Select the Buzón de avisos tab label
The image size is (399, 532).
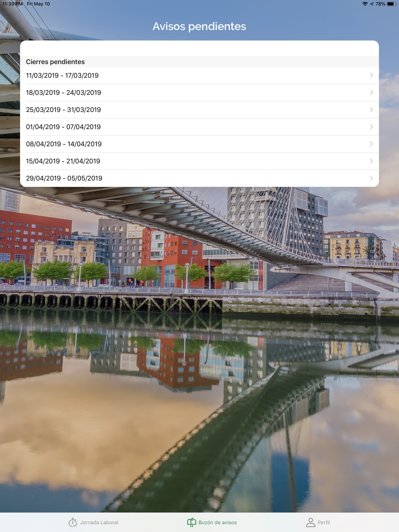pos(218,522)
